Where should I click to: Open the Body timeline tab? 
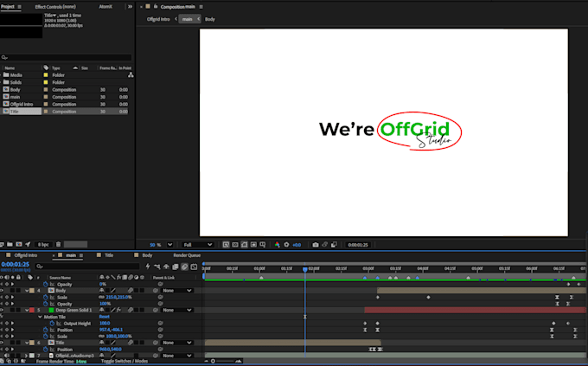(x=147, y=255)
